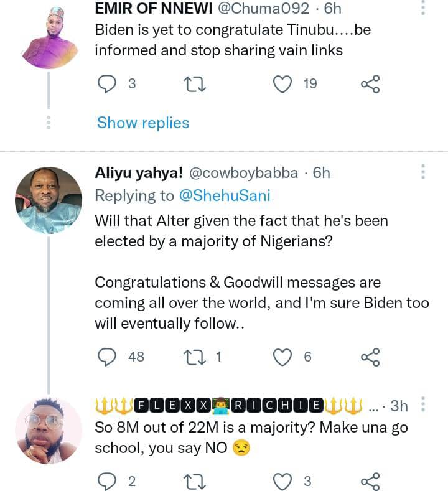The height and width of the screenshot is (491, 448).
Task: Retweet Flexx Richie's 8M out of 22M tweet
Action: pyautogui.click(x=196, y=480)
